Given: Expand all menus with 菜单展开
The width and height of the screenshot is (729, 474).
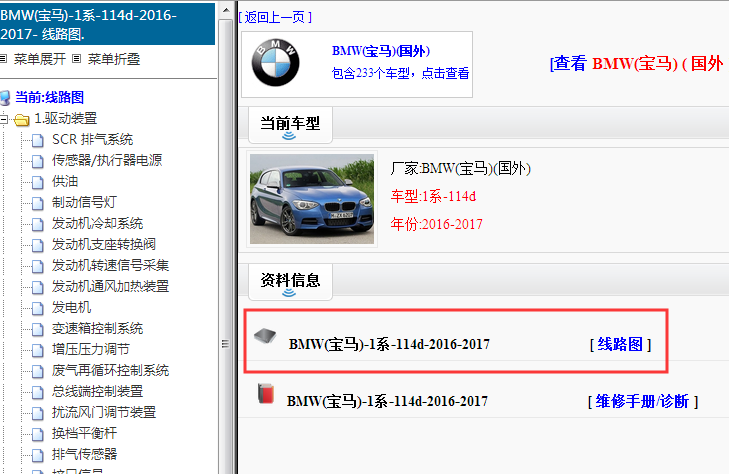Looking at the screenshot, I should tap(40, 59).
